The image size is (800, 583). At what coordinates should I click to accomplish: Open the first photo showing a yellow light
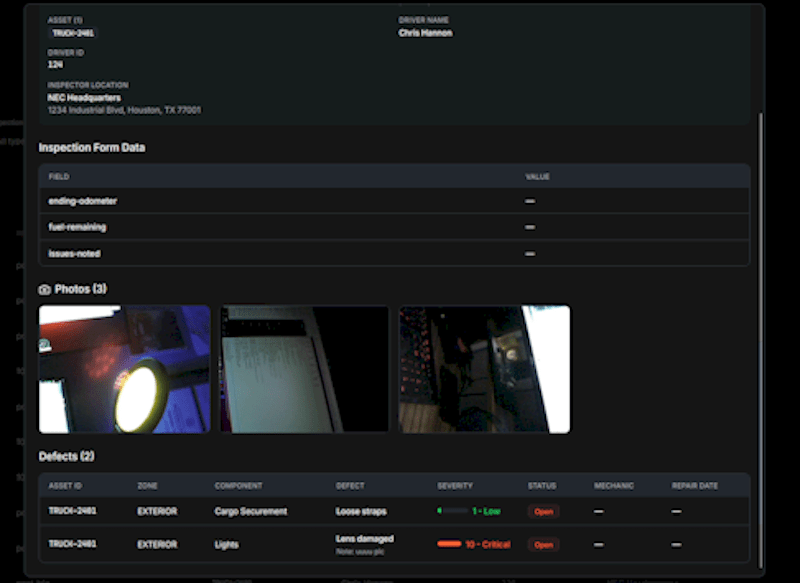tap(124, 369)
